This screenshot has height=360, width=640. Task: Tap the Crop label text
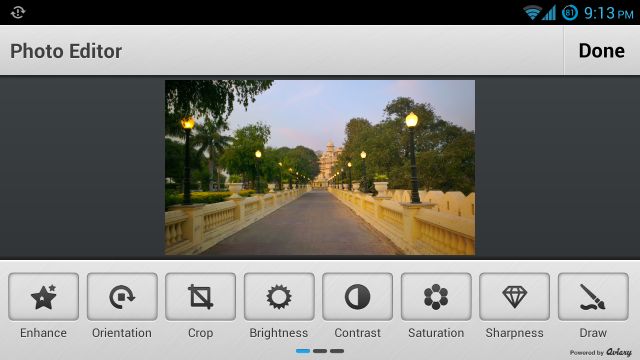(x=200, y=333)
